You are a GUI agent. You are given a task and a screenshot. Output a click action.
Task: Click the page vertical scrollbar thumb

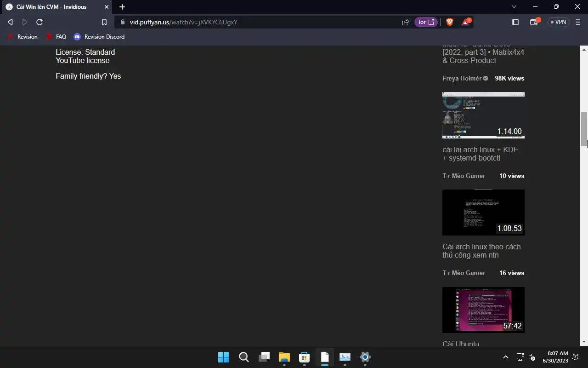[x=584, y=129]
